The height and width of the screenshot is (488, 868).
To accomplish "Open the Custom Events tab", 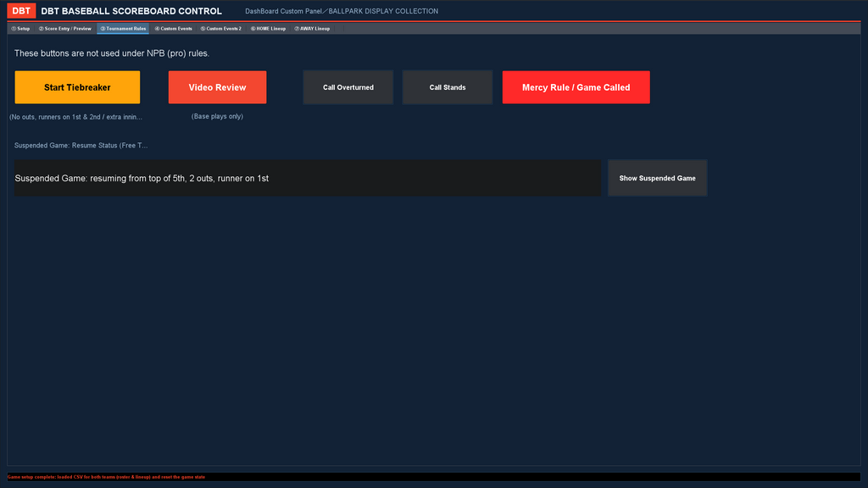I will click(173, 29).
